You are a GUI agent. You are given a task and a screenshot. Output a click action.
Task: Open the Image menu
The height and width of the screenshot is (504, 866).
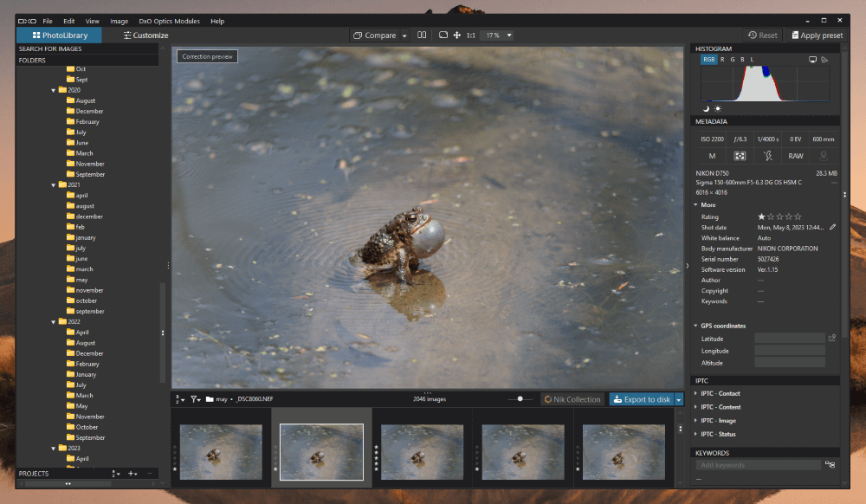point(119,21)
